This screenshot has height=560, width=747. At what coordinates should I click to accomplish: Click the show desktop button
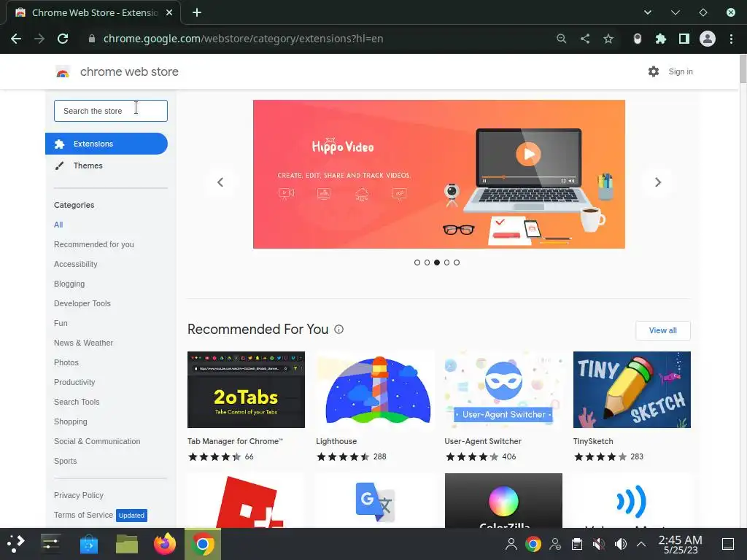point(728,544)
